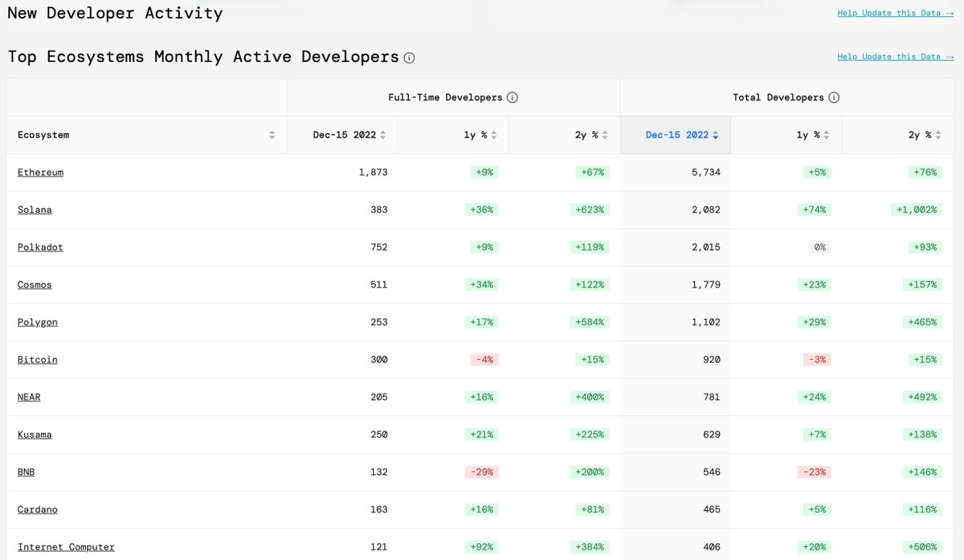Open the Internet Computer ecosystem page

tap(65, 546)
